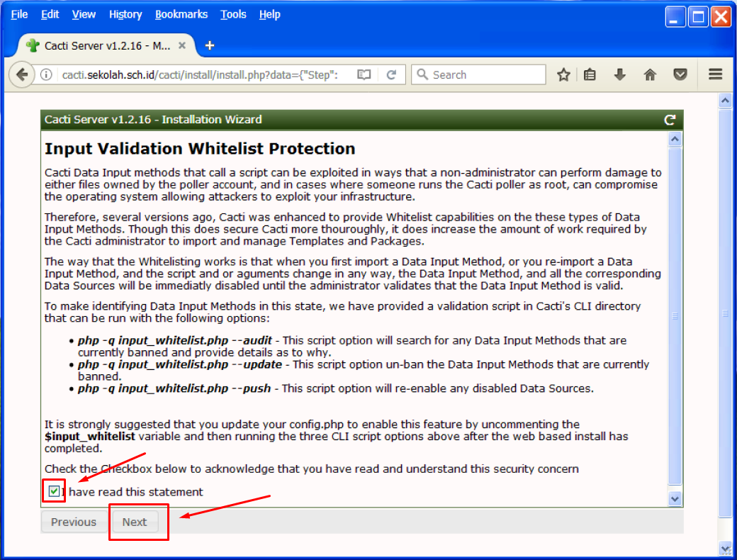Go to the Home page icon
The image size is (737, 560).
[650, 75]
